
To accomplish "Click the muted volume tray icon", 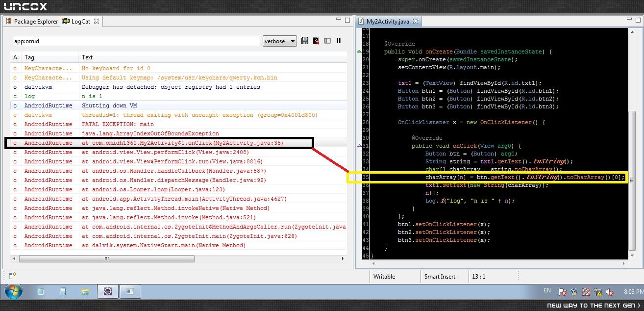I will 610,292.
